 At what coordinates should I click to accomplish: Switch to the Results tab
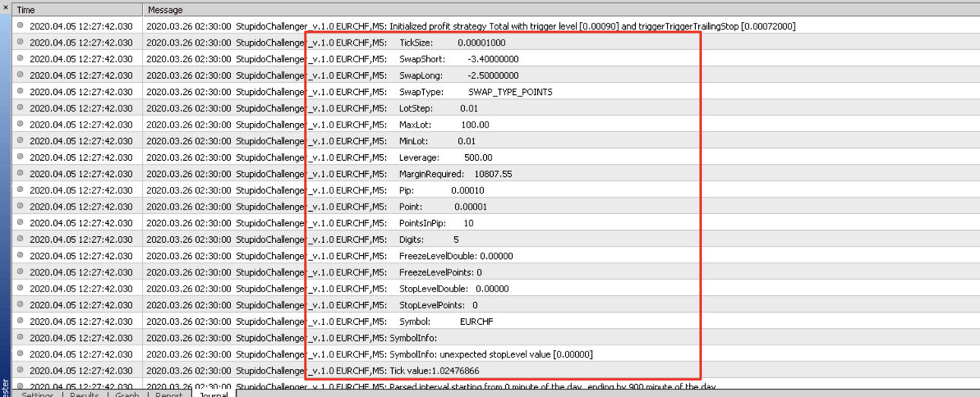(x=84, y=395)
